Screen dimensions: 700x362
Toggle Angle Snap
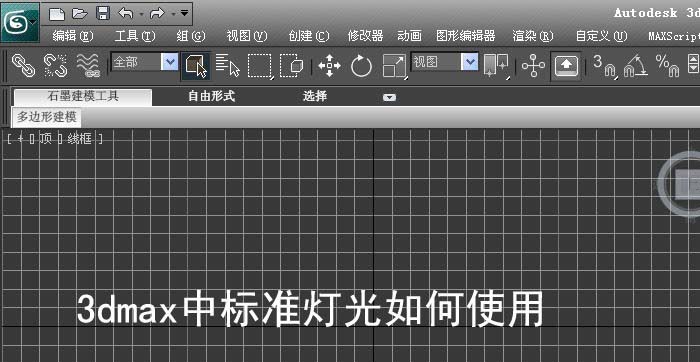pyautogui.click(x=635, y=66)
